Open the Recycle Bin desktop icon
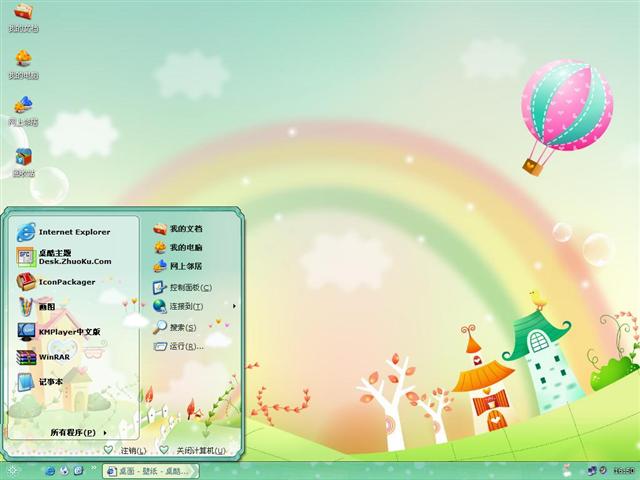Screen dimensions: 640x480 click(23, 162)
